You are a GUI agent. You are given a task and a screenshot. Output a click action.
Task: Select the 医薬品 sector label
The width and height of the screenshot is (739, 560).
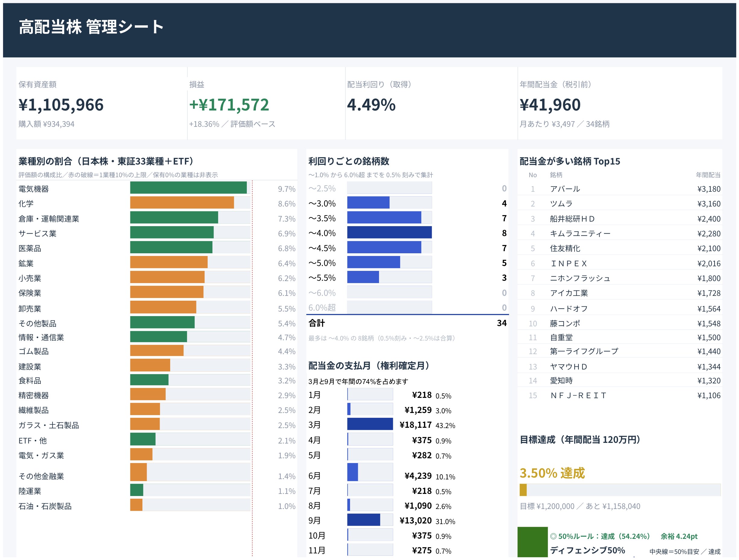[x=30, y=248]
